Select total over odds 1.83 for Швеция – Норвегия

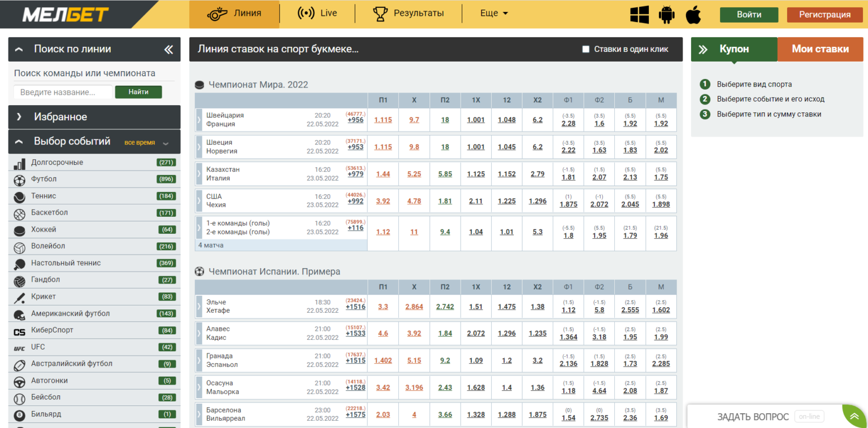pyautogui.click(x=630, y=150)
